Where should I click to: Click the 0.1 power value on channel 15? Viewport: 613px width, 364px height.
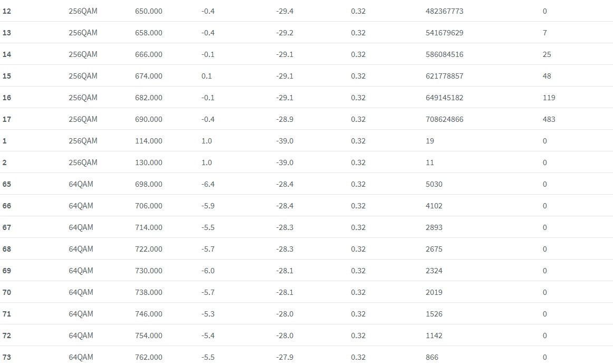206,76
